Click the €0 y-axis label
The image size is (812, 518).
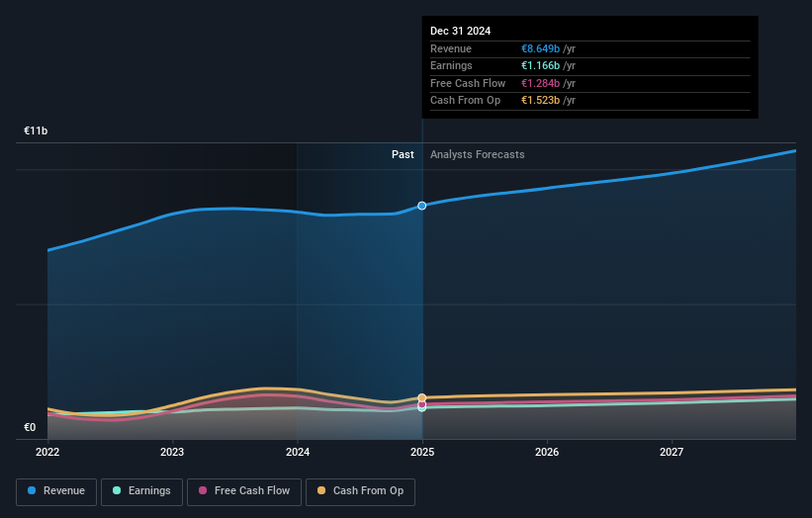pyautogui.click(x=30, y=427)
